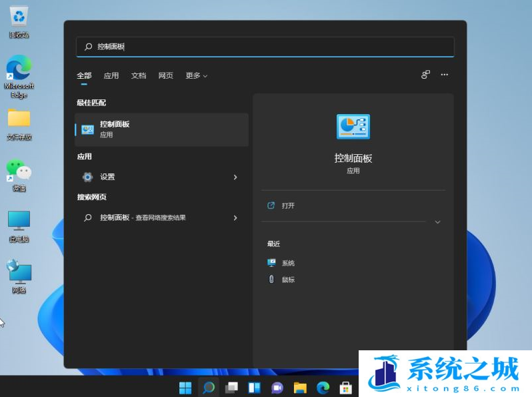
Task: Switch to the 应用 filter tab
Action: 111,76
